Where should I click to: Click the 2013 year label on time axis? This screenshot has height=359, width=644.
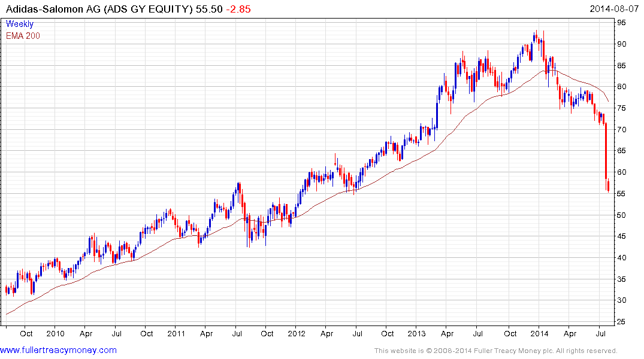(x=416, y=333)
